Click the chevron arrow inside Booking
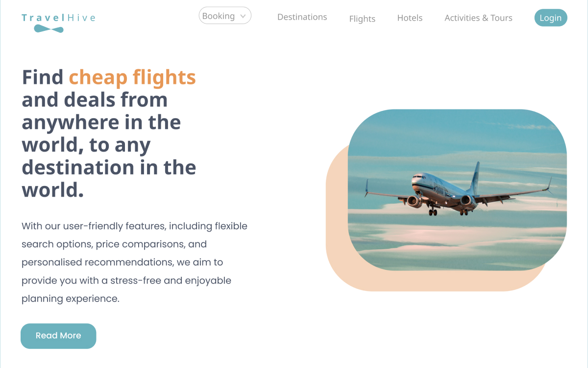The width and height of the screenshot is (588, 368). click(243, 16)
